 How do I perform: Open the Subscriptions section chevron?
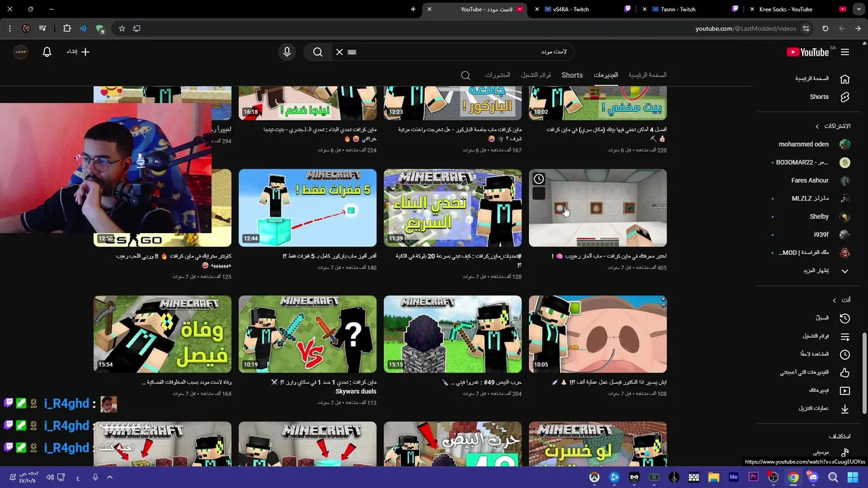point(817,126)
